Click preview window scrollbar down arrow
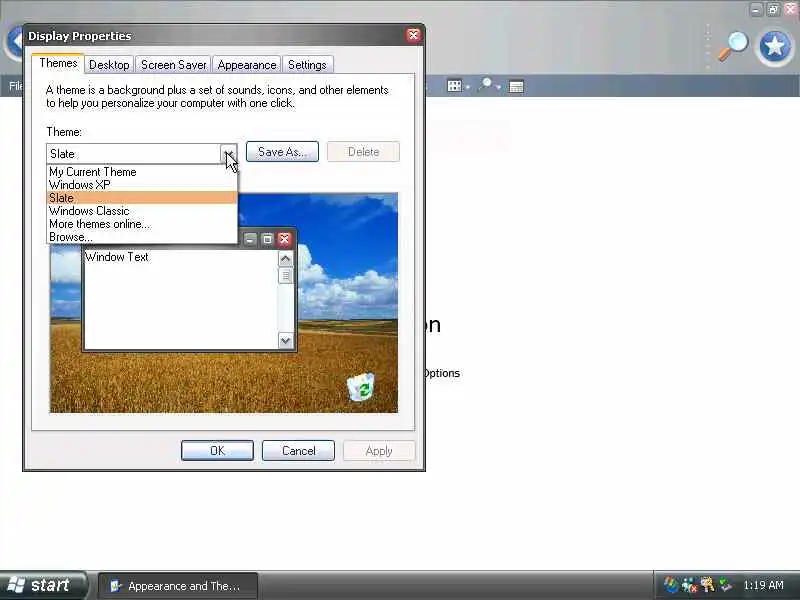The image size is (800, 600). [285, 340]
